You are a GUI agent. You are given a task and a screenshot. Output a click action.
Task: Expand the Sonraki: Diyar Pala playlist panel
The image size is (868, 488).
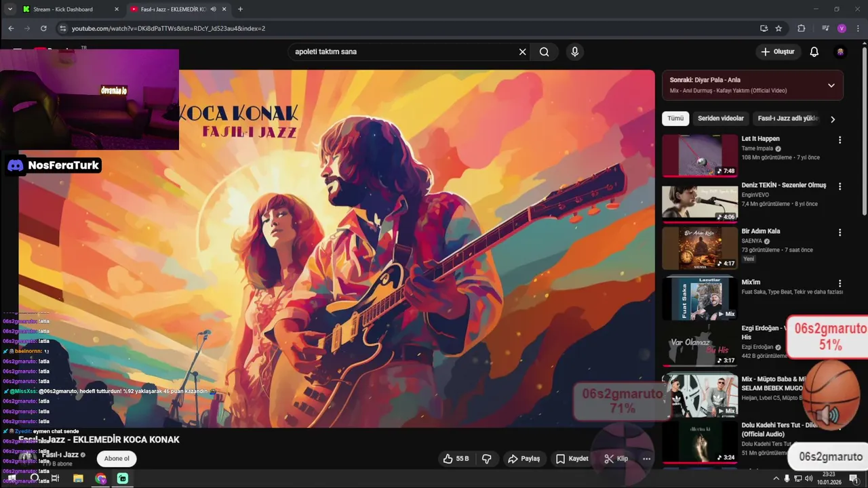click(831, 85)
